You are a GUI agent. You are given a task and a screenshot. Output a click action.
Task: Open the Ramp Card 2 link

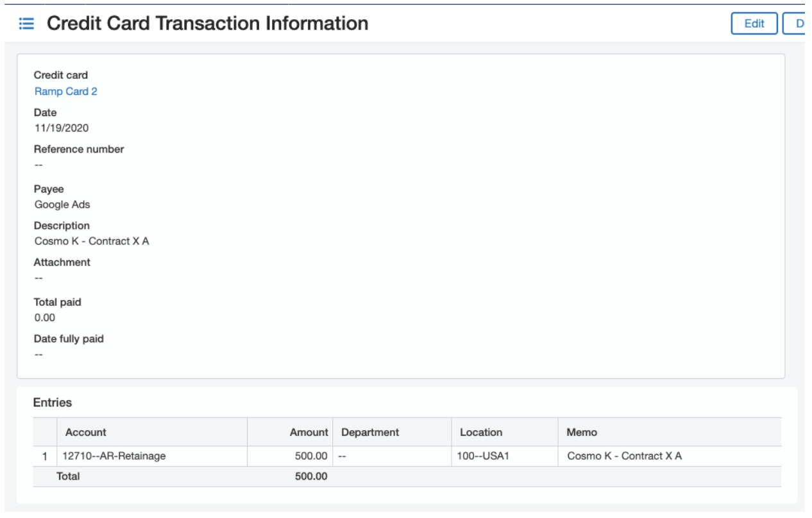[66, 92]
